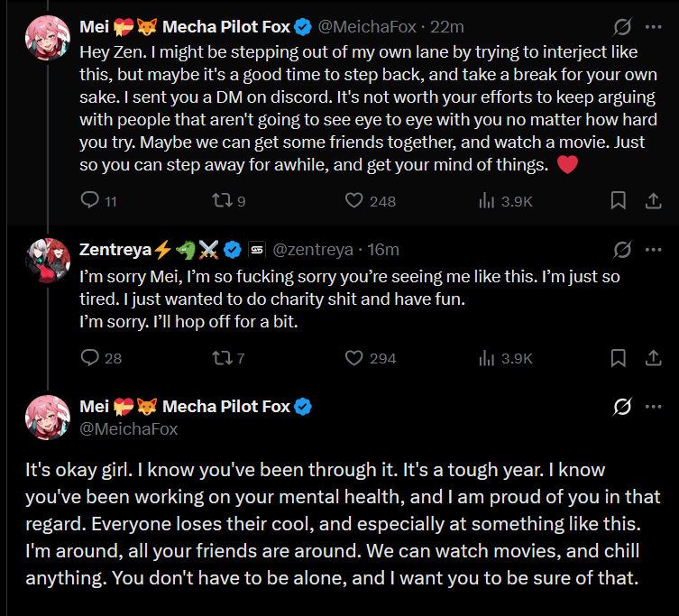The height and width of the screenshot is (616, 679).
Task: Like Mei's tweet with 248 likes
Action: click(355, 200)
